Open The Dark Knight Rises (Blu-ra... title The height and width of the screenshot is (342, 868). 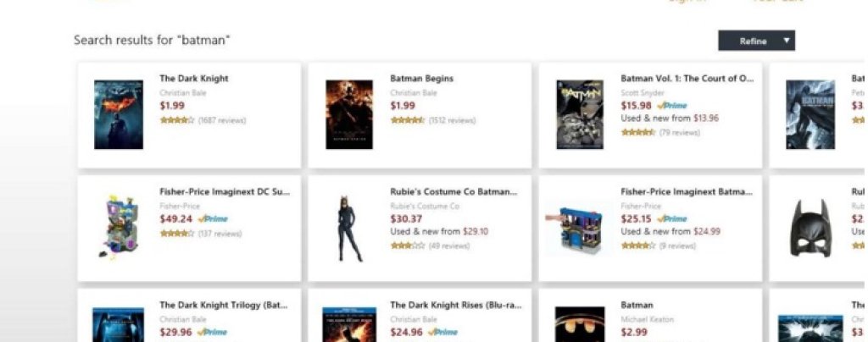455,305
